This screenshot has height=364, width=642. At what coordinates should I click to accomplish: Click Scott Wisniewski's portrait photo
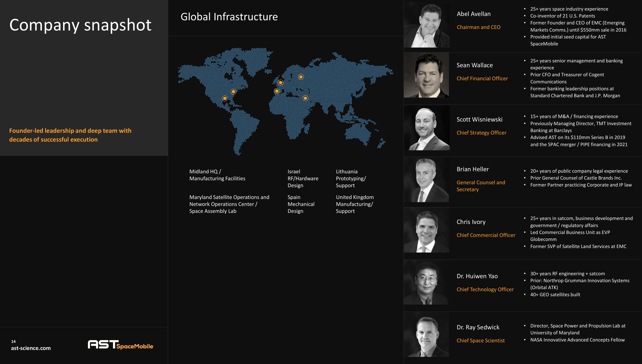coord(427,128)
